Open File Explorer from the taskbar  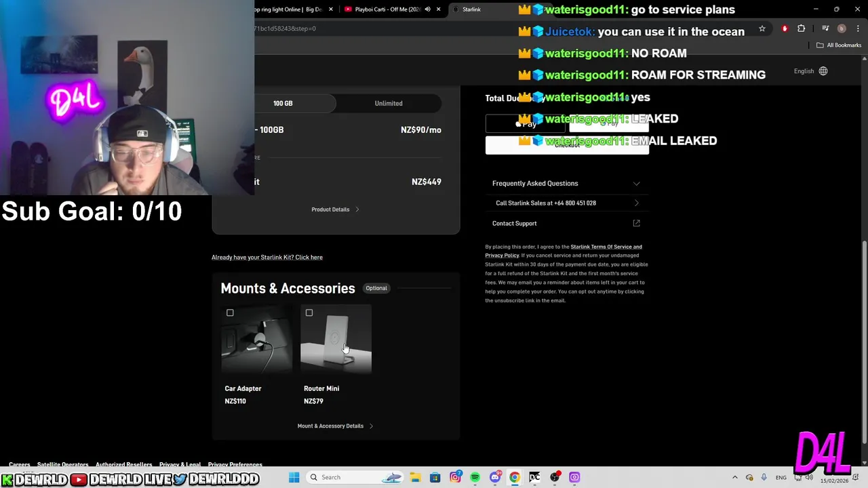pyautogui.click(x=415, y=477)
